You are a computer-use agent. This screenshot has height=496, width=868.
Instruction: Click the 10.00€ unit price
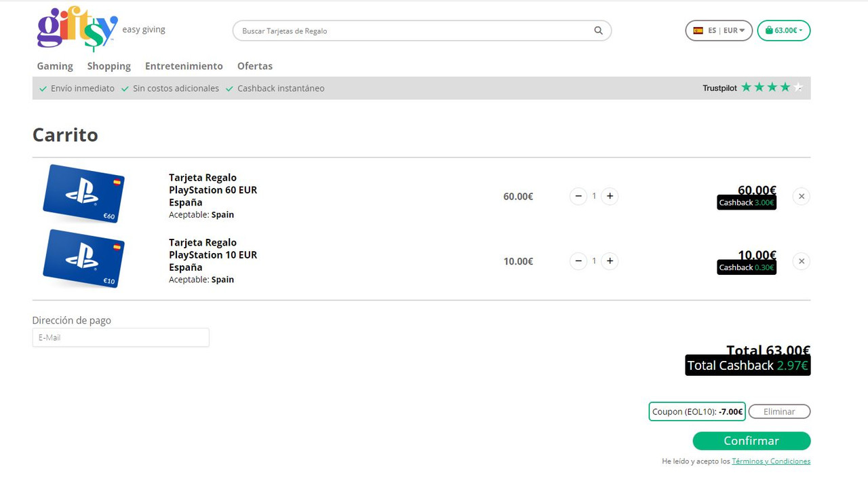(x=518, y=261)
